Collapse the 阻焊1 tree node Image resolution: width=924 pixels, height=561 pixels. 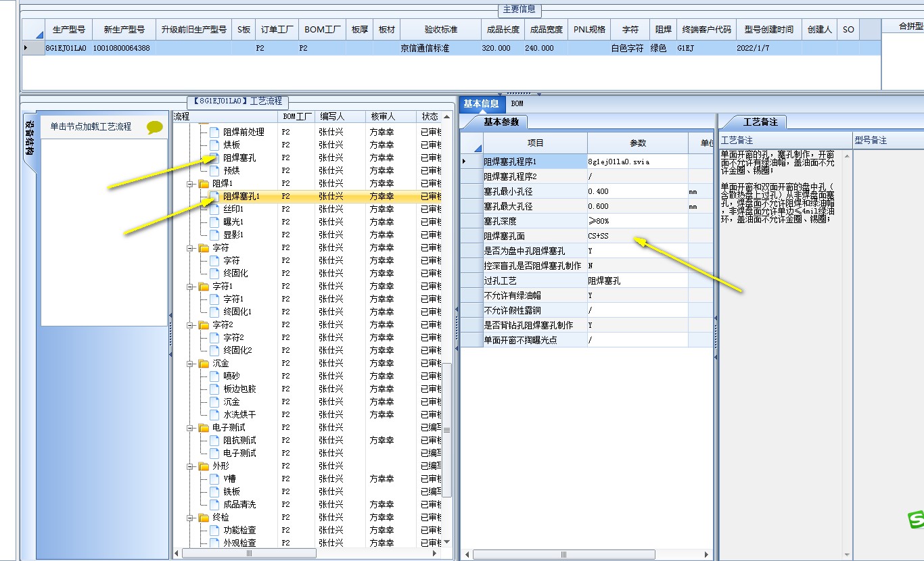190,183
